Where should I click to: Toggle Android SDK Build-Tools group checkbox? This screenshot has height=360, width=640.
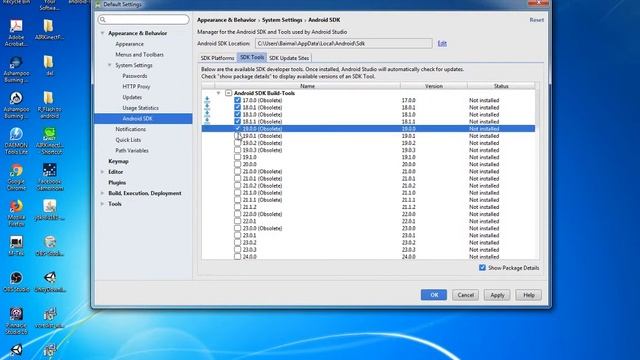point(229,93)
